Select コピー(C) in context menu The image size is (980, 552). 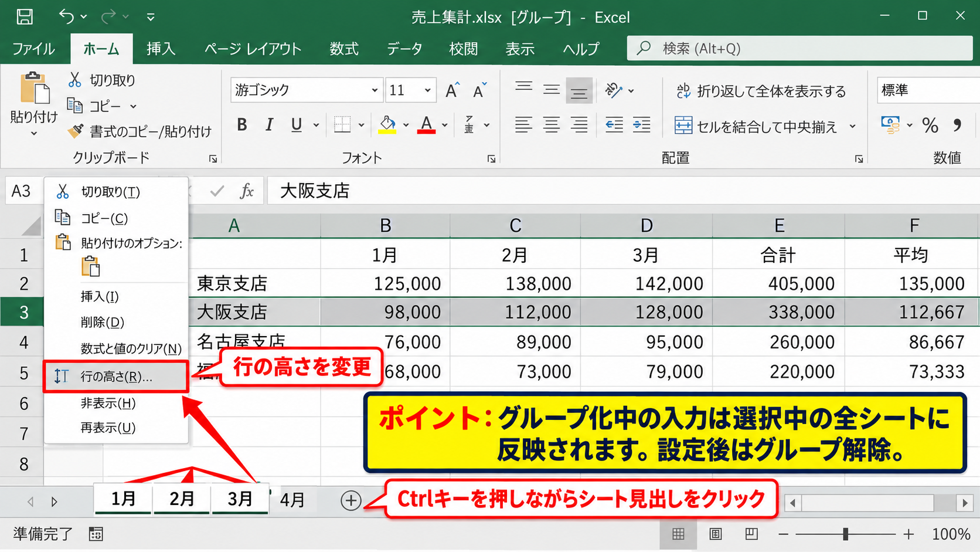tap(116, 218)
